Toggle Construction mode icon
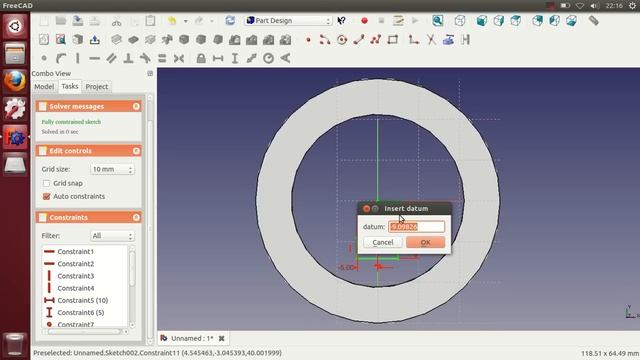 point(465,40)
